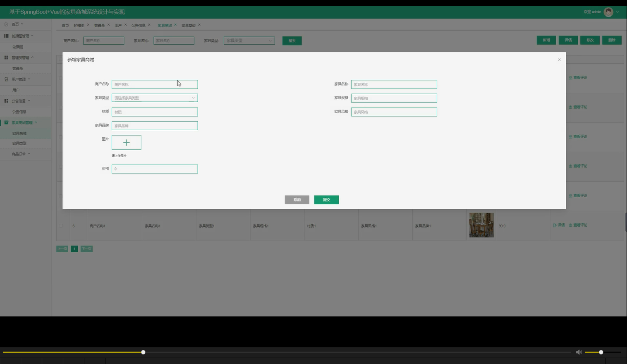This screenshot has width=627, height=364.
Task: Click the 提交 submit button in the dialog
Action: [326, 200]
